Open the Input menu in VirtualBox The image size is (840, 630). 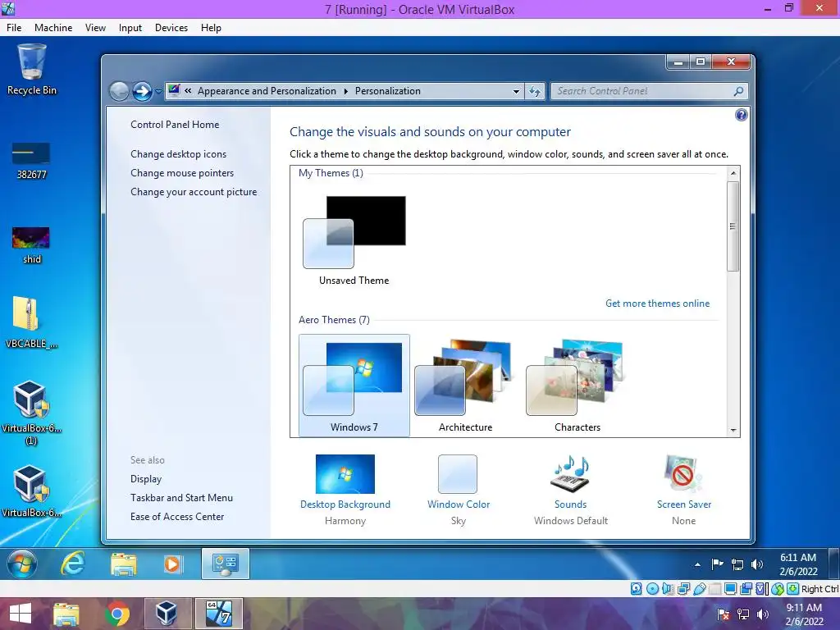click(130, 28)
